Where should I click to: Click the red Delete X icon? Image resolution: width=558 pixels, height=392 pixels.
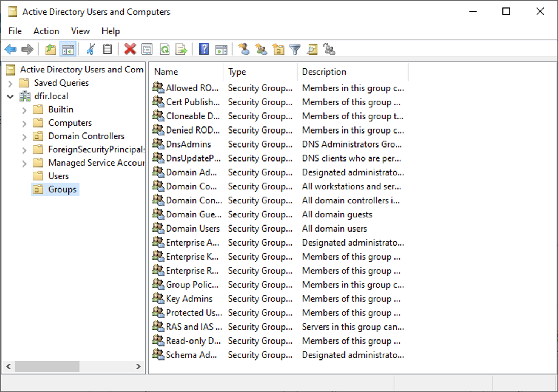point(130,49)
